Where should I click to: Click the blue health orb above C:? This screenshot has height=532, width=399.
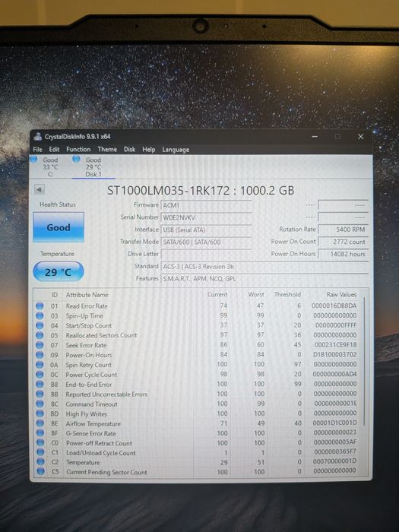[33, 159]
